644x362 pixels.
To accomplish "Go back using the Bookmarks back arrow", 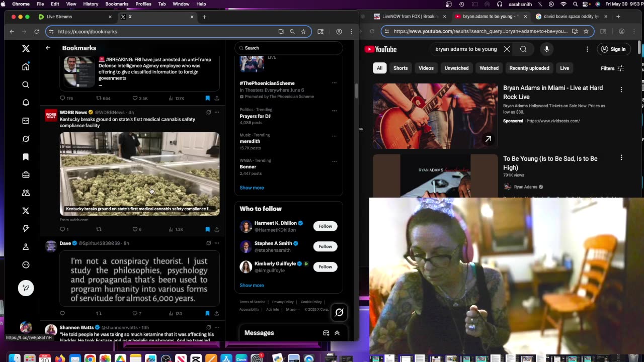I will click(48, 48).
